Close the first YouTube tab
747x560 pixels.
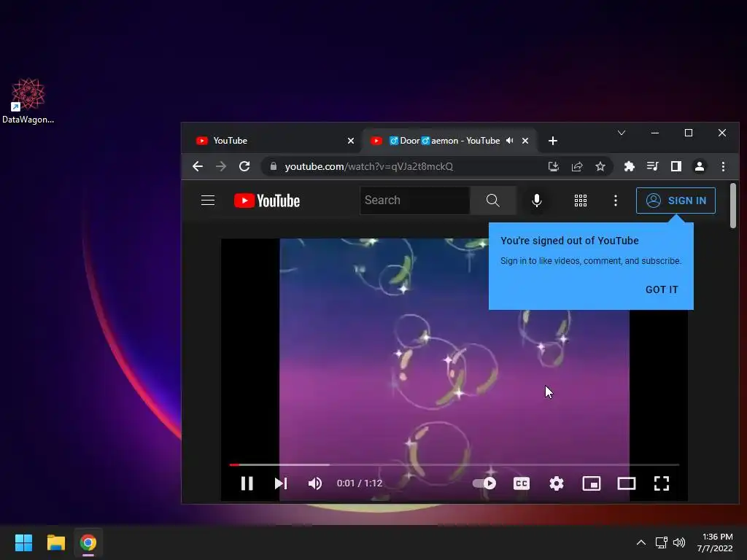pyautogui.click(x=351, y=141)
